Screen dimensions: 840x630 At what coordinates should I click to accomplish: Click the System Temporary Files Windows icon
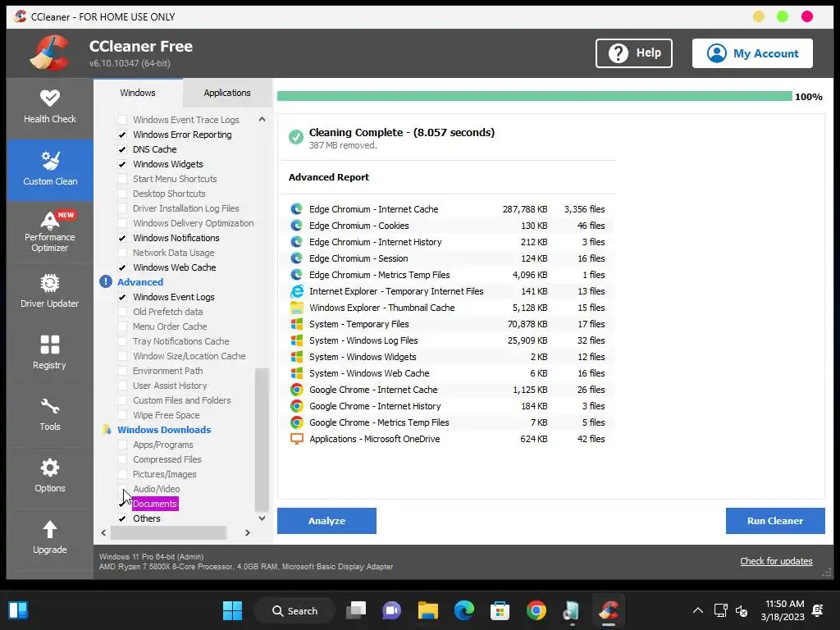point(296,324)
